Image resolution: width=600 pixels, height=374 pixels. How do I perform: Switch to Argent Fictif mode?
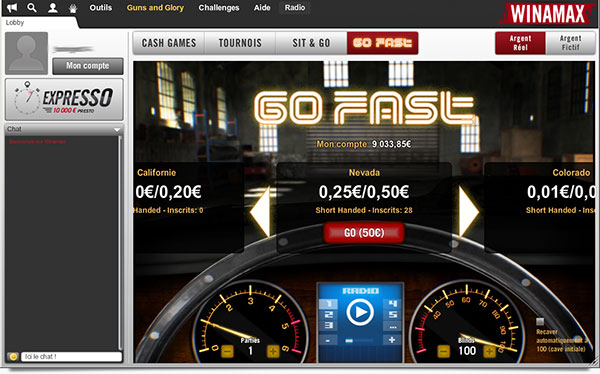570,43
